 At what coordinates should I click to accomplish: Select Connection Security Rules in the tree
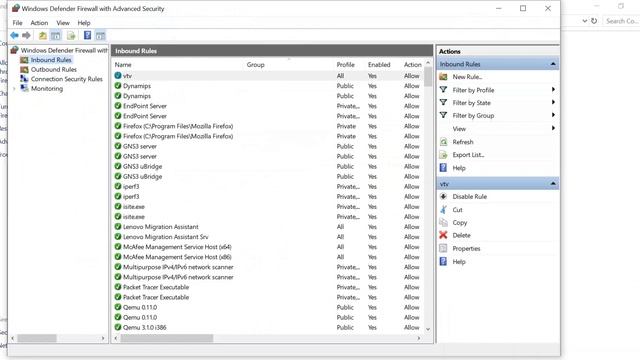(x=67, y=79)
